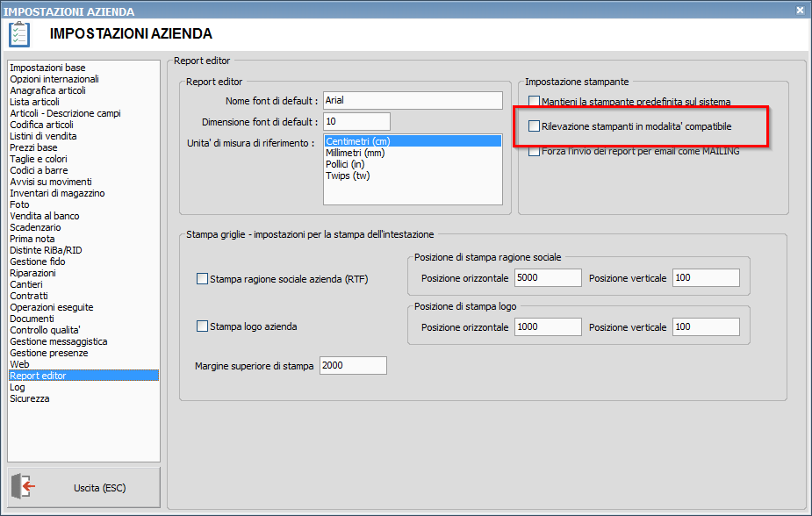Click the clipboard checklist icon in header
Viewport: 812px width, 516px height.
pos(19,34)
